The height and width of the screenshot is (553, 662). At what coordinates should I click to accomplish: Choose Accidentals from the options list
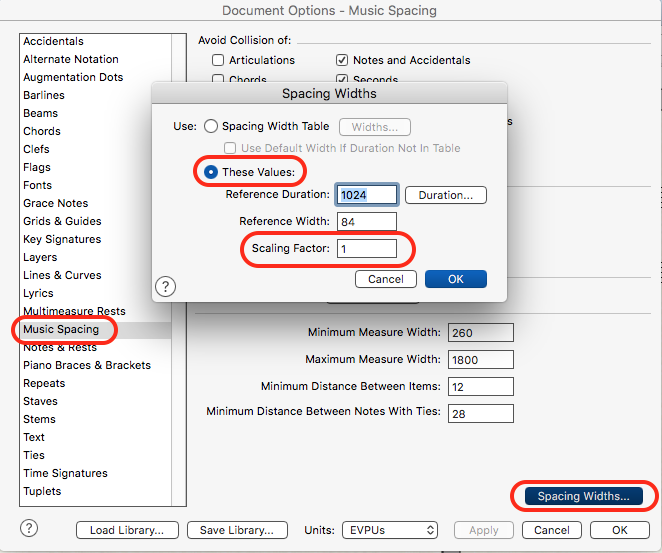[54, 41]
